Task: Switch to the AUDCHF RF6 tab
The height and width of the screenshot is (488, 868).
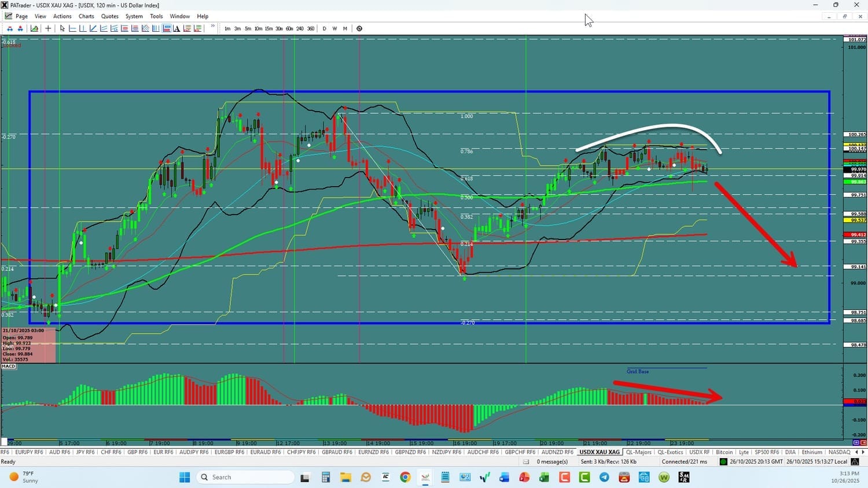Action: tap(483, 452)
